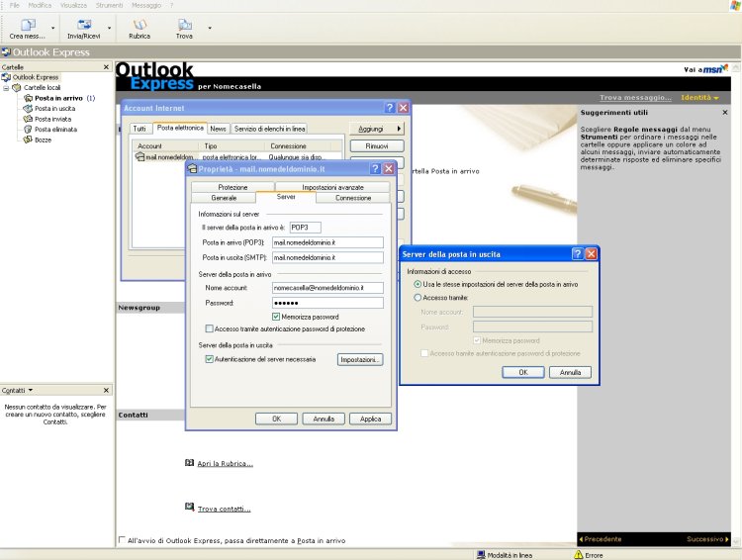Close the Cartelle pane
This screenshot has height=560, width=742.
(x=106, y=67)
